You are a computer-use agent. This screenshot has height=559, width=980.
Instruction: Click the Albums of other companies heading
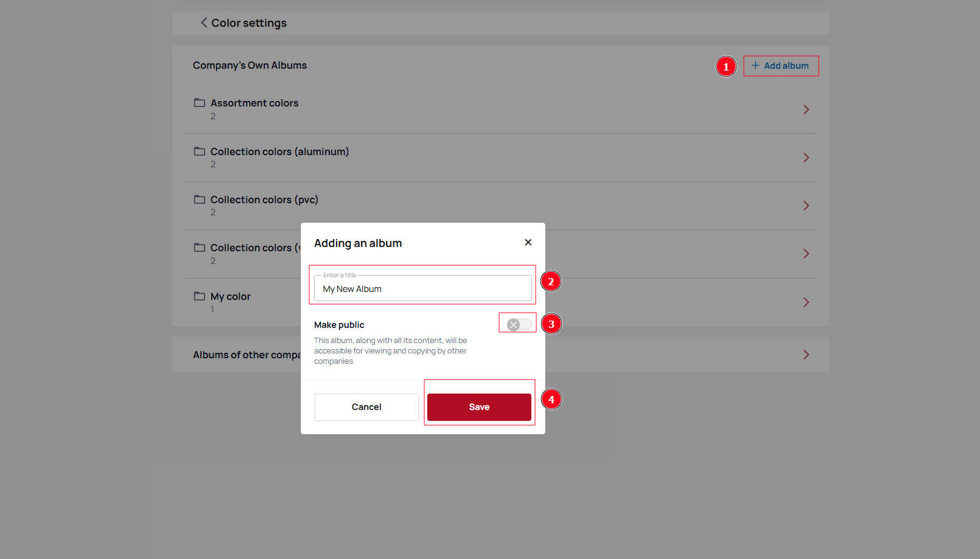[247, 355]
